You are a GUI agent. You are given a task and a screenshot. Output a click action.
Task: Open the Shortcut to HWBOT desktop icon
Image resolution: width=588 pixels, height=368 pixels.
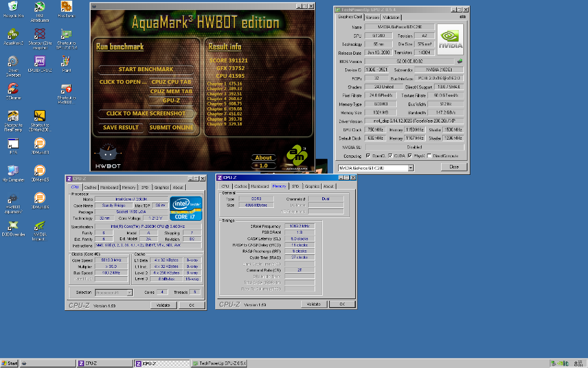tap(66, 94)
